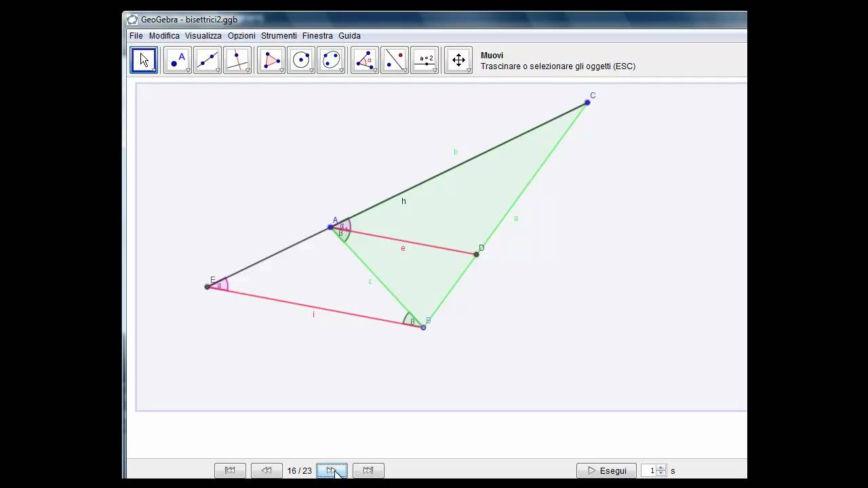Click point B on the canvas
This screenshot has width=868, height=488.
pyautogui.click(x=423, y=327)
